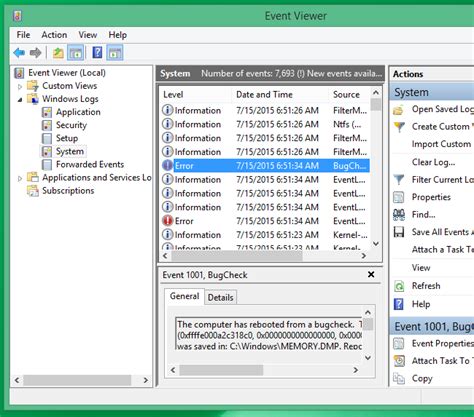Click the event description scroll-down arrow
Screen dimensions: 474x417
[368, 358]
